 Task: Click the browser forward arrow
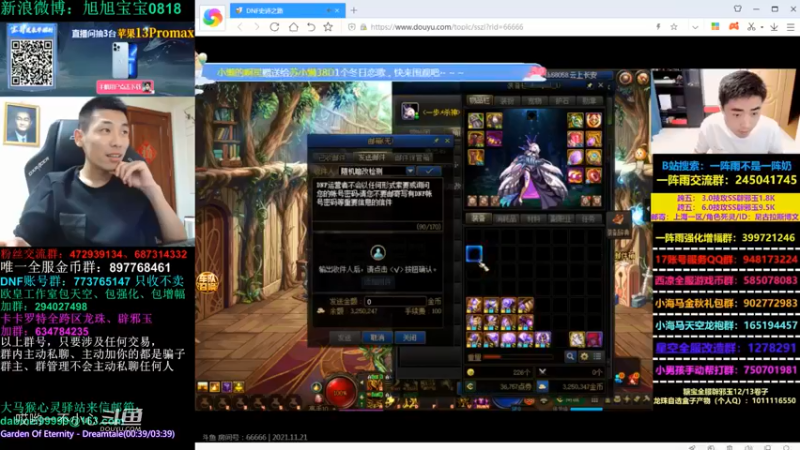click(257, 27)
